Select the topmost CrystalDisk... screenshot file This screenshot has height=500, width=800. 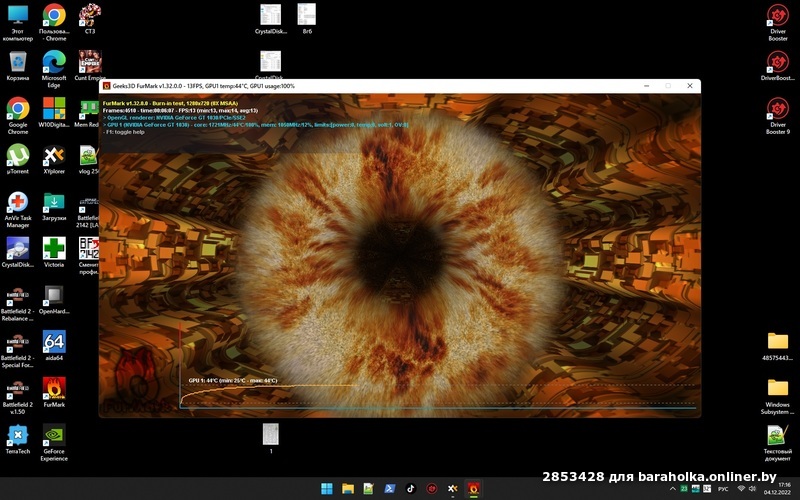coord(271,19)
